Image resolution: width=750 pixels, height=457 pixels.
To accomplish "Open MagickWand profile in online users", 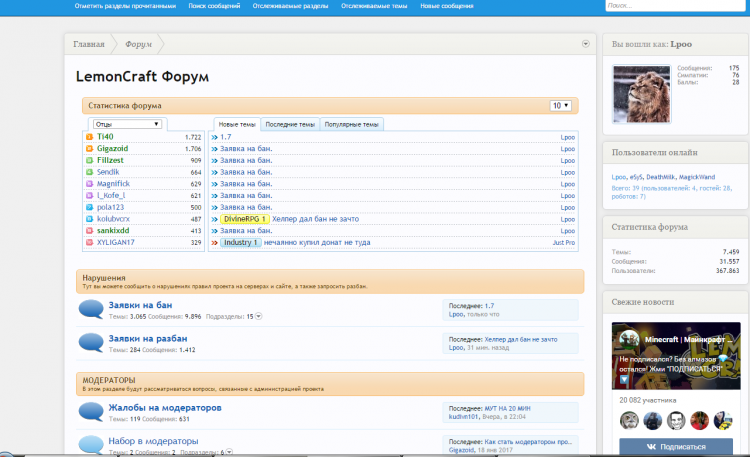I will (x=697, y=177).
